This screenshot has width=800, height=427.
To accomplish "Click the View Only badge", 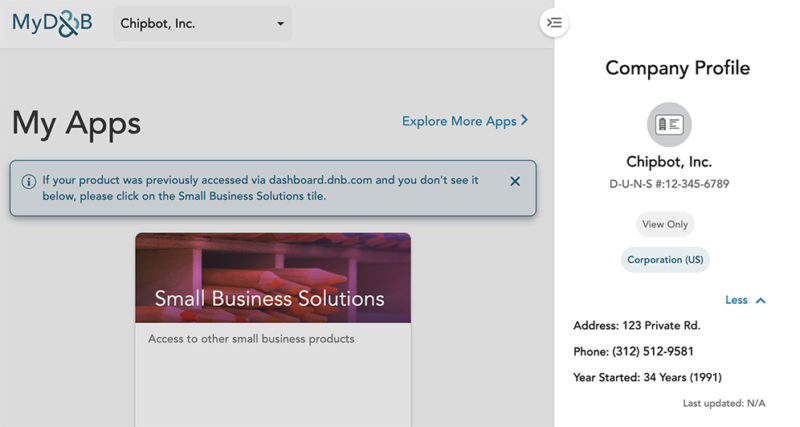I will point(665,224).
